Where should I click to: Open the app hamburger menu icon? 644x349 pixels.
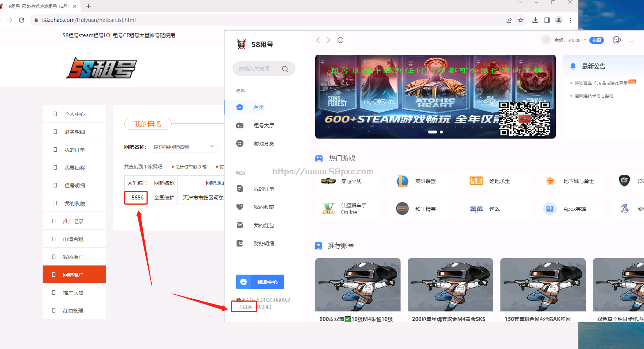(632, 40)
